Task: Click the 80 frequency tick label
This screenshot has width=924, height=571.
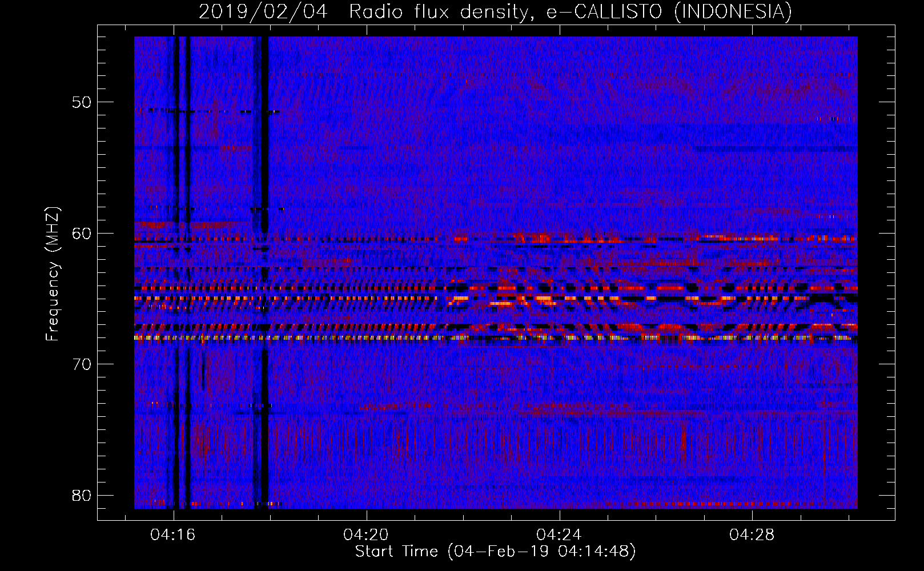Action: point(82,495)
